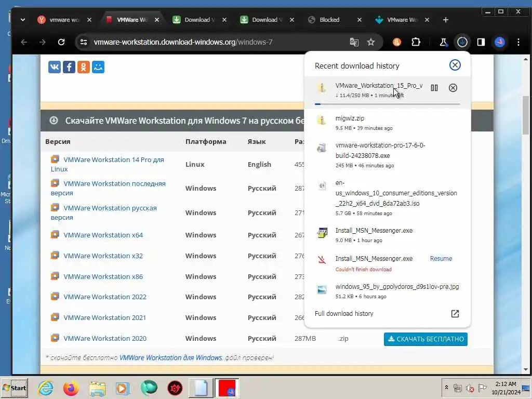Open site information icon in address bar

(x=84, y=42)
